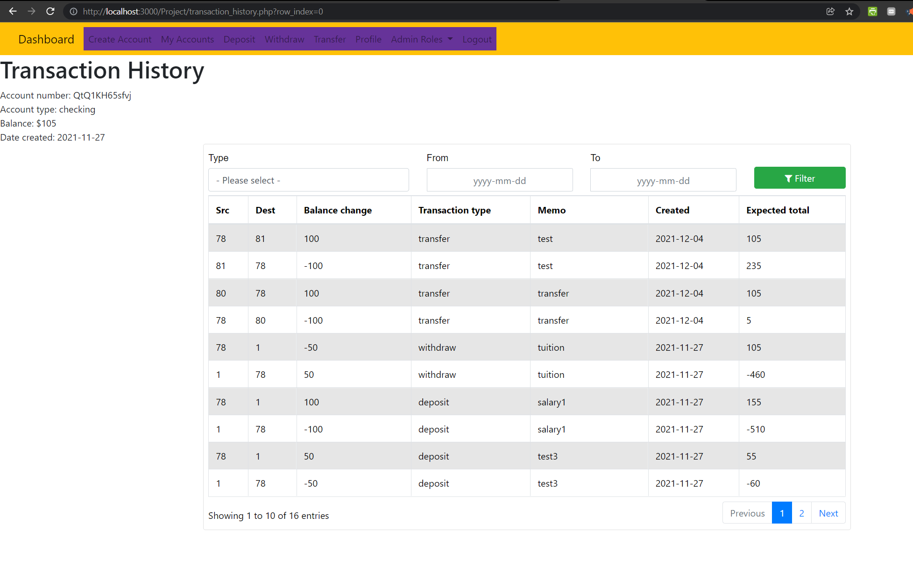Bookmark the page with the star icon
913x588 pixels.
(849, 11)
